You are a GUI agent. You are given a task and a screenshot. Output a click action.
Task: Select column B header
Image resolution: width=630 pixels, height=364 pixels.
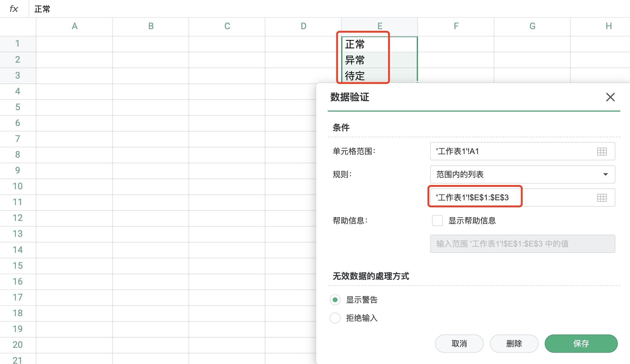(x=151, y=26)
